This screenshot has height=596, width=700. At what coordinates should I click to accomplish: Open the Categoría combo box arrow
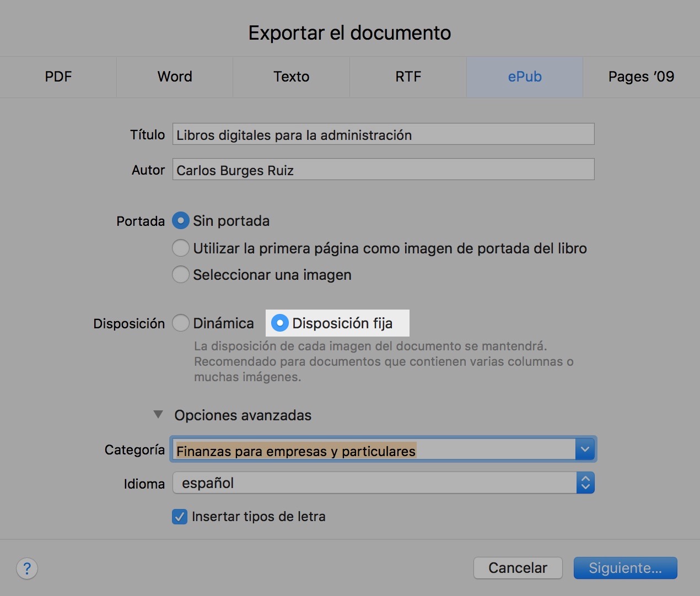585,449
